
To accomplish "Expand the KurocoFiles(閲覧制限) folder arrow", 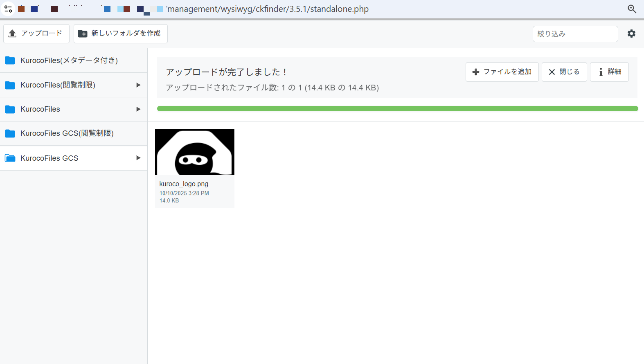I will click(x=138, y=85).
